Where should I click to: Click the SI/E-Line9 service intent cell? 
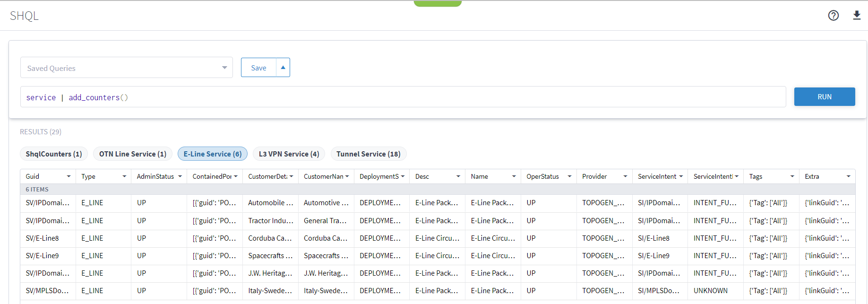pyautogui.click(x=660, y=256)
